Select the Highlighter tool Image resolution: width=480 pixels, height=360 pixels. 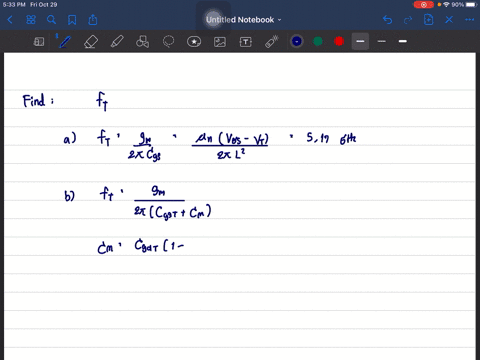tap(117, 42)
